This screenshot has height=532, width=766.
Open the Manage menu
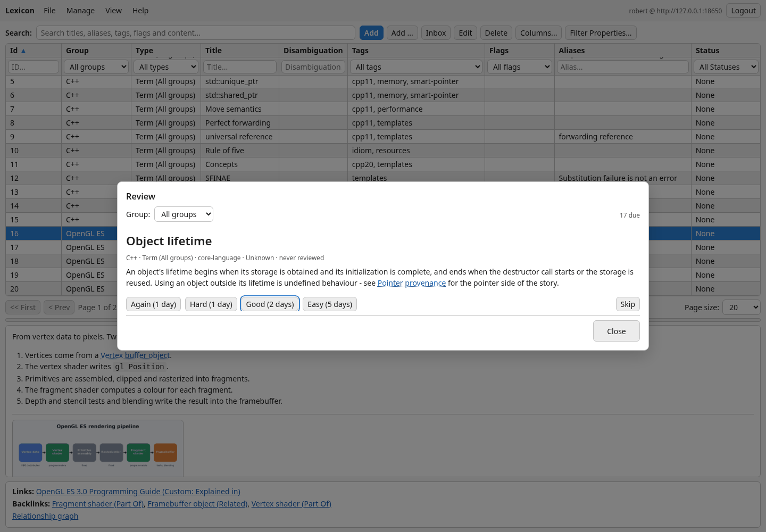click(x=80, y=11)
